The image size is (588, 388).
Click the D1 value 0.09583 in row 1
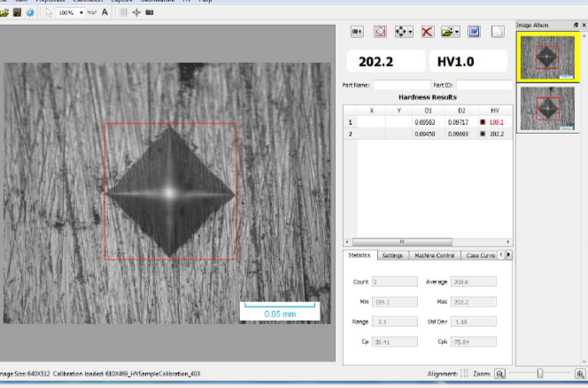(425, 122)
